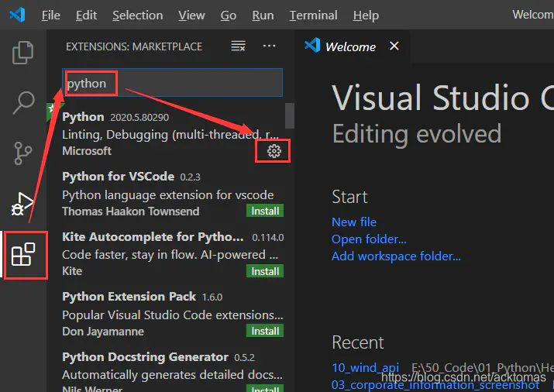This screenshot has width=554, height=392.
Task: Open the File menu
Action: tap(51, 15)
